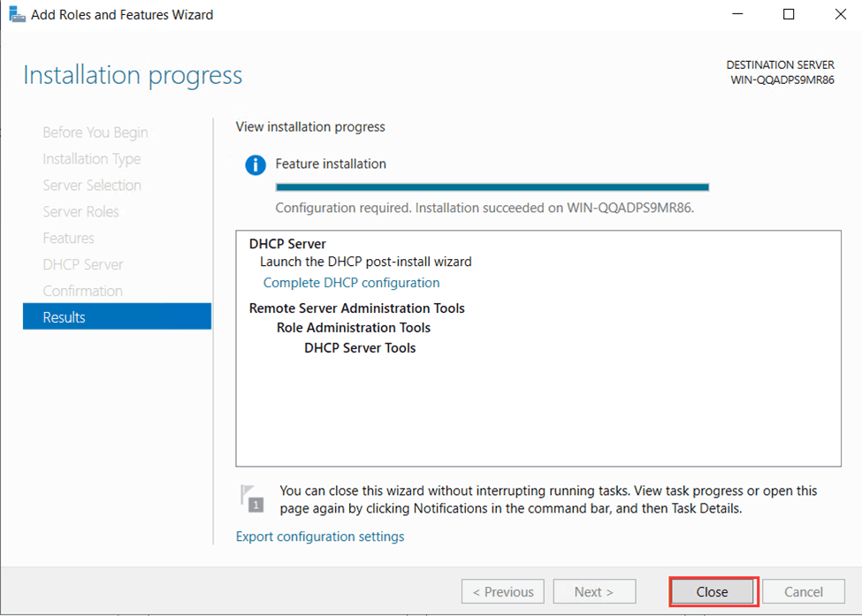Select Server Roles in the sidebar
The image size is (862, 616).
point(83,211)
